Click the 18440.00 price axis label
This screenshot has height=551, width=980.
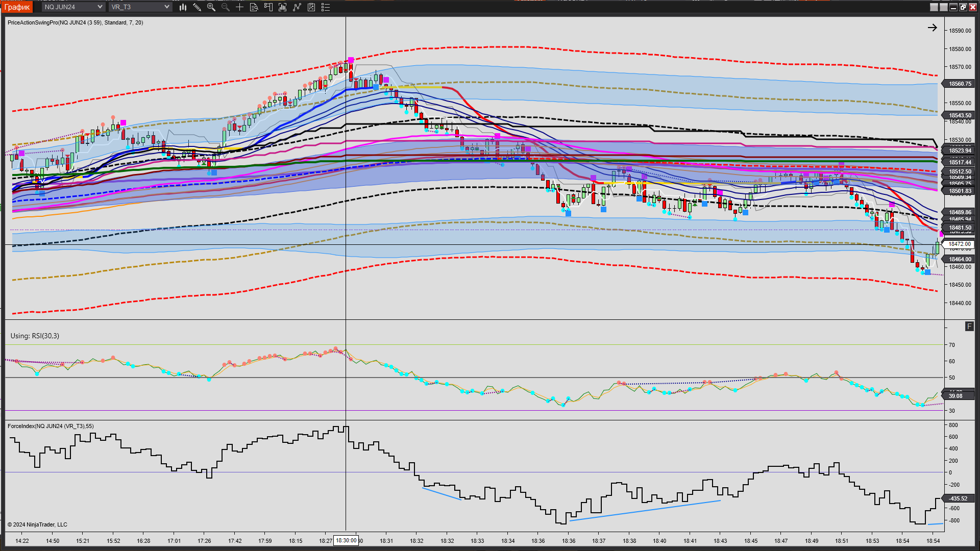960,303
